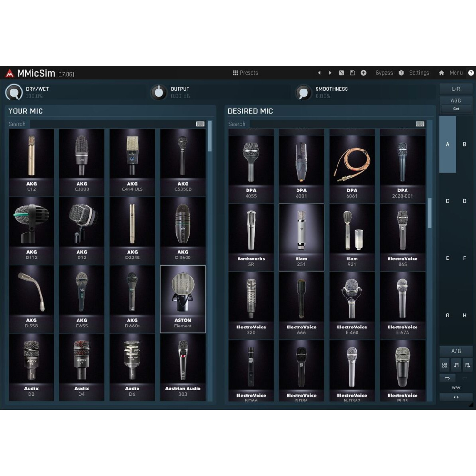Click the undo arrow button

click(447, 378)
